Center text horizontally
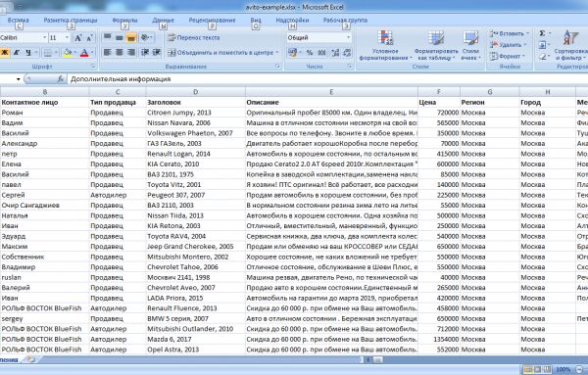 [120, 53]
